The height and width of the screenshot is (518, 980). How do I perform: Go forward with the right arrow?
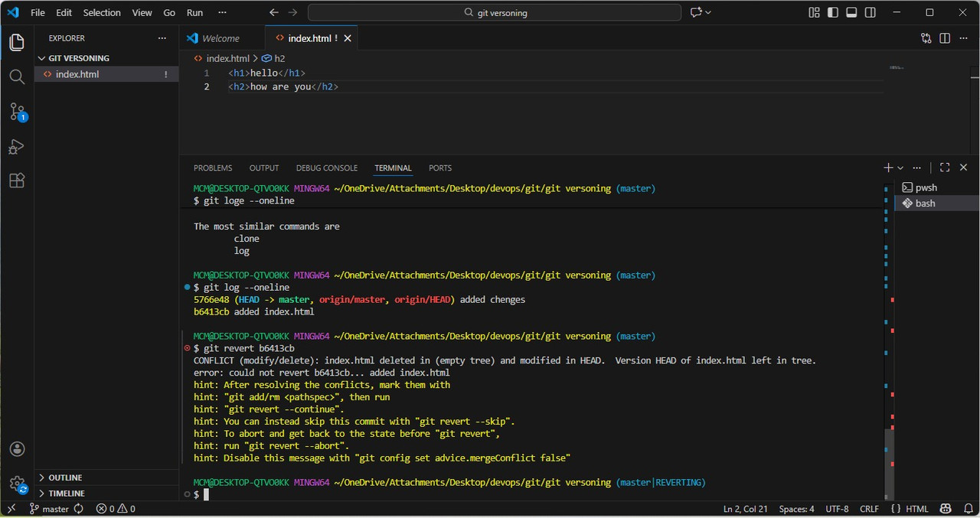(292, 12)
